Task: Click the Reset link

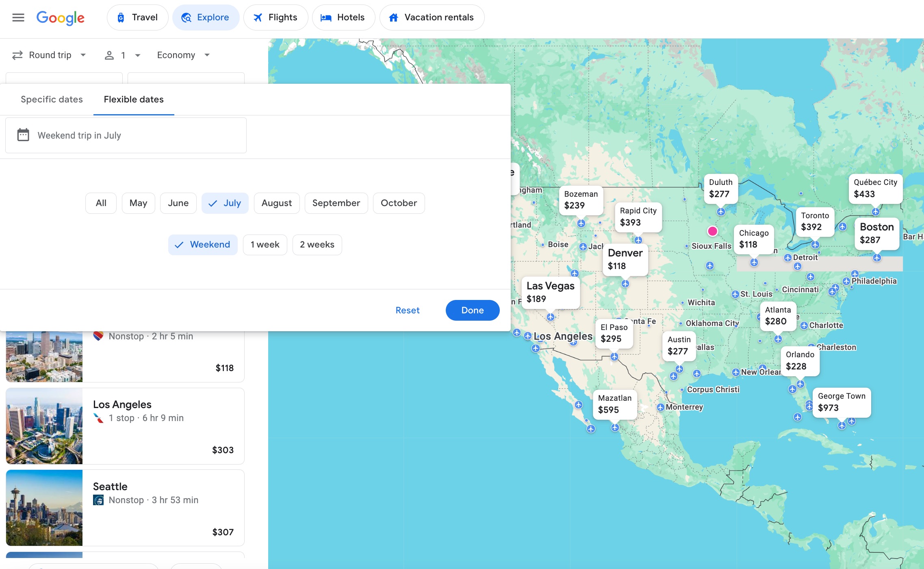Action: coord(407,311)
